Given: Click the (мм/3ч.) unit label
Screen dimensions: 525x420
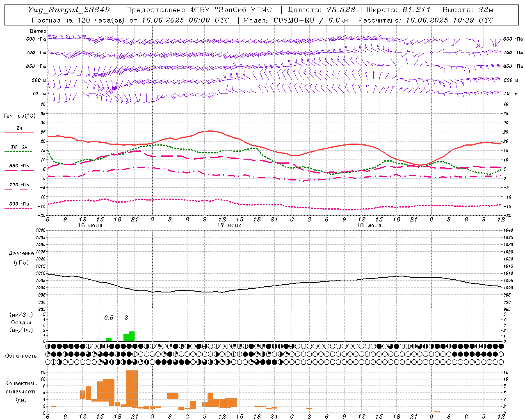Looking at the screenshot, I should click(x=21, y=315).
